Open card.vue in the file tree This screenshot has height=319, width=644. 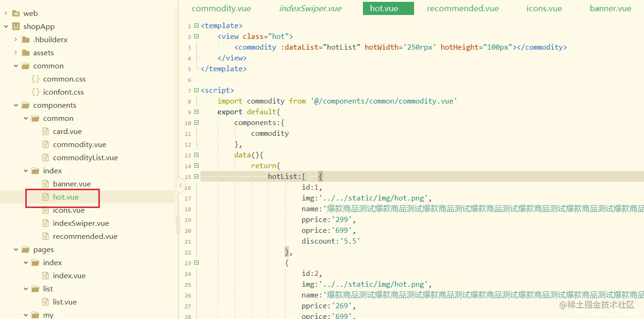pyautogui.click(x=67, y=132)
